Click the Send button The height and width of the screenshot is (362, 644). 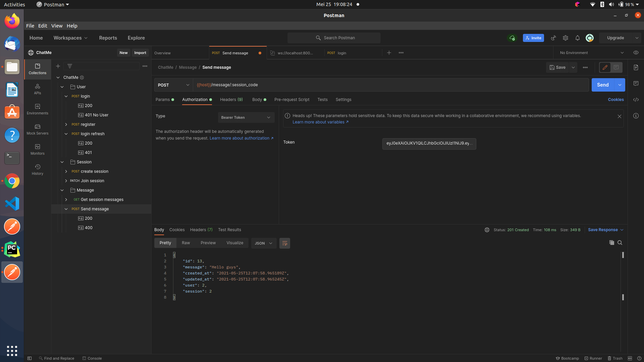coord(603,85)
